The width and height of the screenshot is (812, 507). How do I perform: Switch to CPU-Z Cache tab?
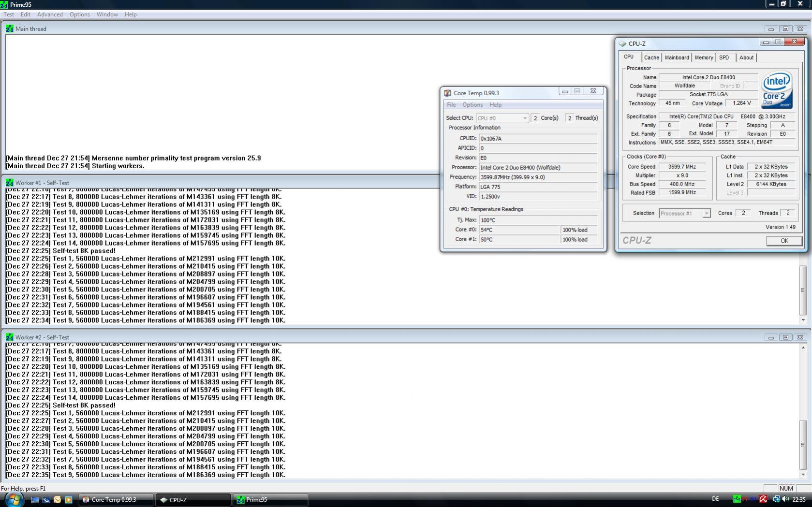click(651, 58)
